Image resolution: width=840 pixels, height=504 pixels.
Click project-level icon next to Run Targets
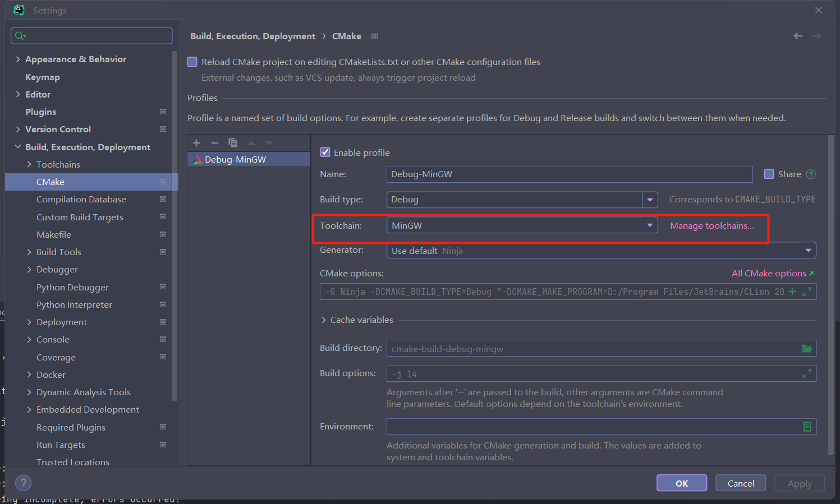tap(163, 445)
